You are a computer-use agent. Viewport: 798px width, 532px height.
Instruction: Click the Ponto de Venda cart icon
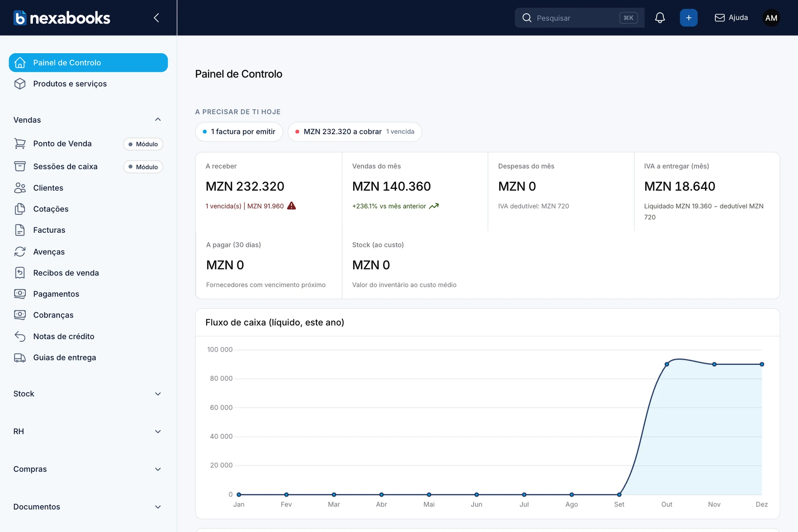20,144
